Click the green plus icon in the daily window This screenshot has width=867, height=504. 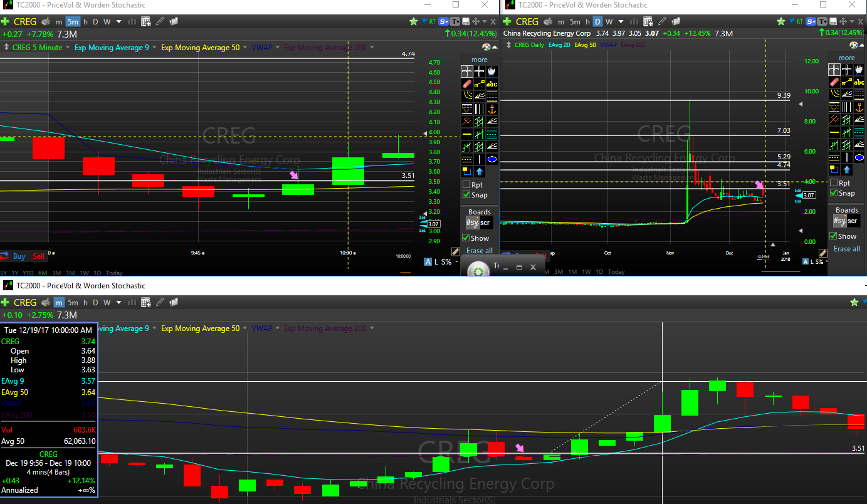click(508, 21)
